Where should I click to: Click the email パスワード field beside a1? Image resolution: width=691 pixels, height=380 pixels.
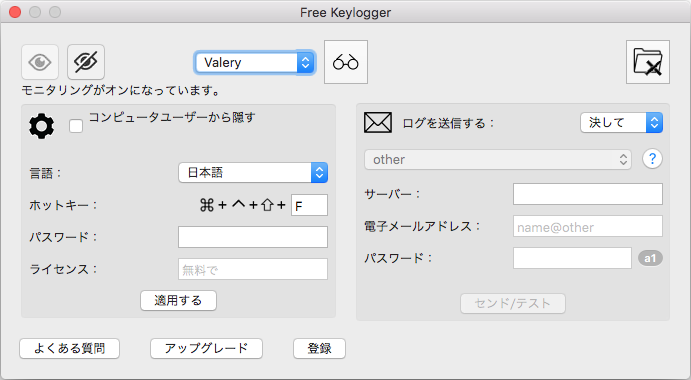point(572,258)
